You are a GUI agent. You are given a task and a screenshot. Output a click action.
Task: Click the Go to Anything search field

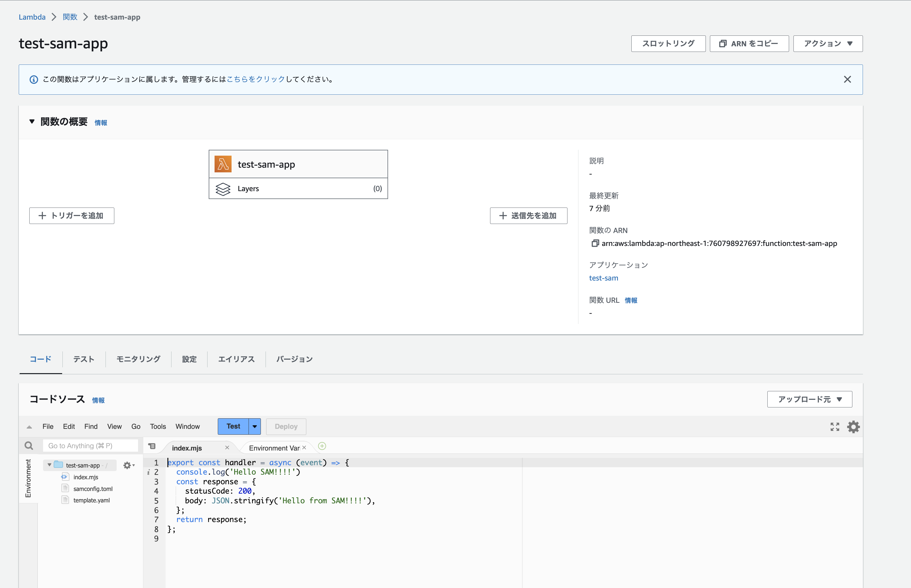point(91,446)
